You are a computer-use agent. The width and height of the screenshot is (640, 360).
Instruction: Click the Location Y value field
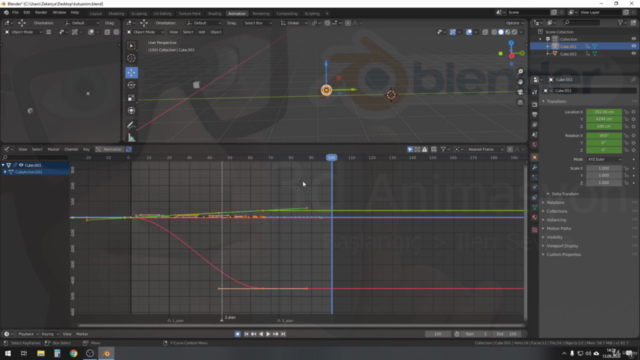click(604, 119)
